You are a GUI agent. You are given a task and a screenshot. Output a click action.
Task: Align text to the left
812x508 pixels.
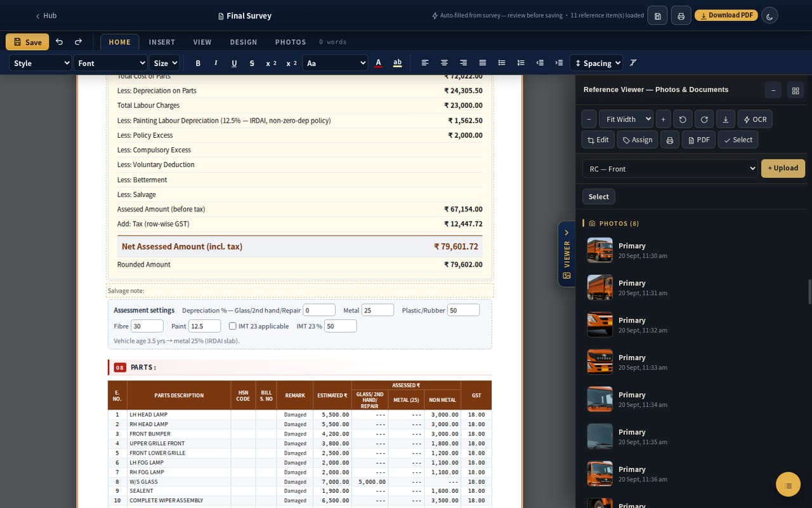[425, 63]
